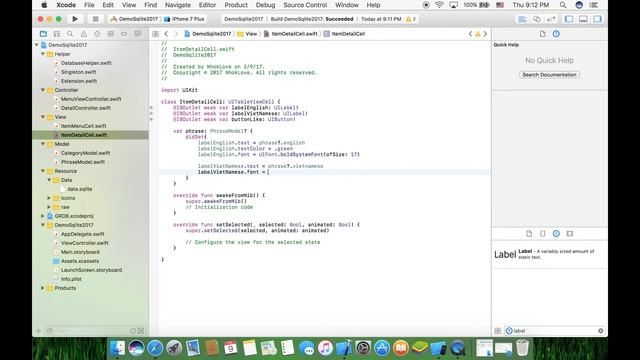Go forward in editor history
The height and width of the screenshot is (360, 640).
(176, 34)
